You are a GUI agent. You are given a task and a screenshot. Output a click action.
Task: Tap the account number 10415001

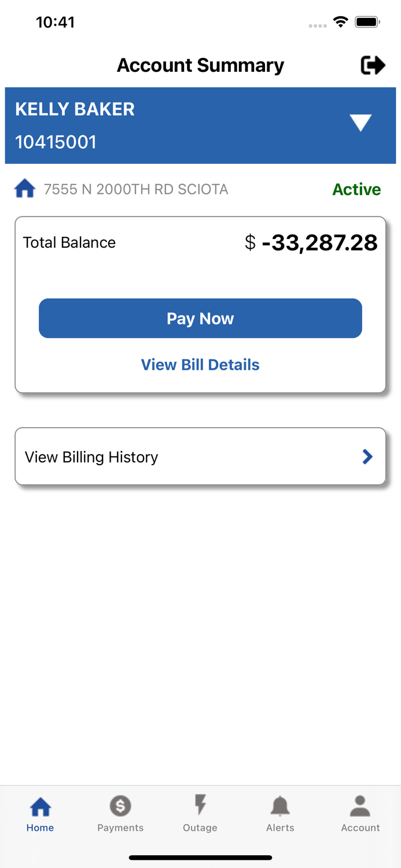56,142
